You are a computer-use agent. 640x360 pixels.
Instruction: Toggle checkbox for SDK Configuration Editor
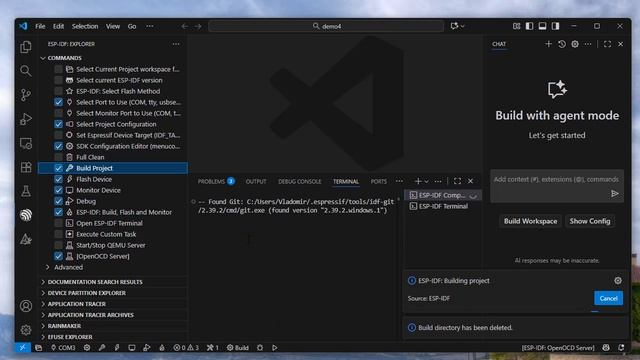coord(58,146)
